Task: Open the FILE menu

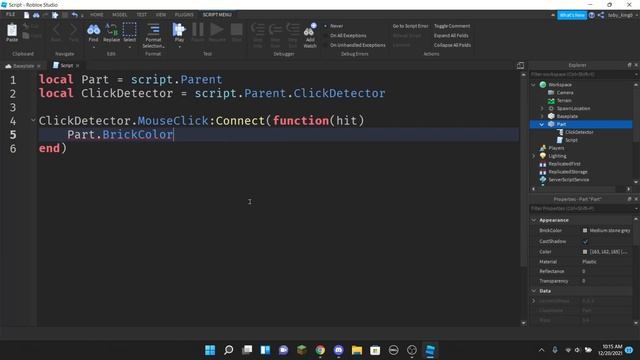Action: (x=10, y=15)
